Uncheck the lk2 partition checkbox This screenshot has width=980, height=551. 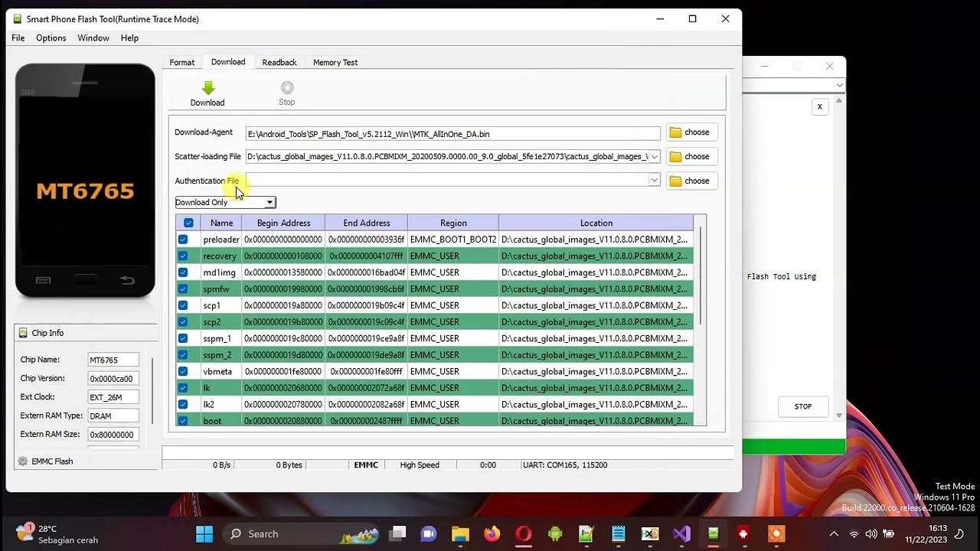point(183,404)
